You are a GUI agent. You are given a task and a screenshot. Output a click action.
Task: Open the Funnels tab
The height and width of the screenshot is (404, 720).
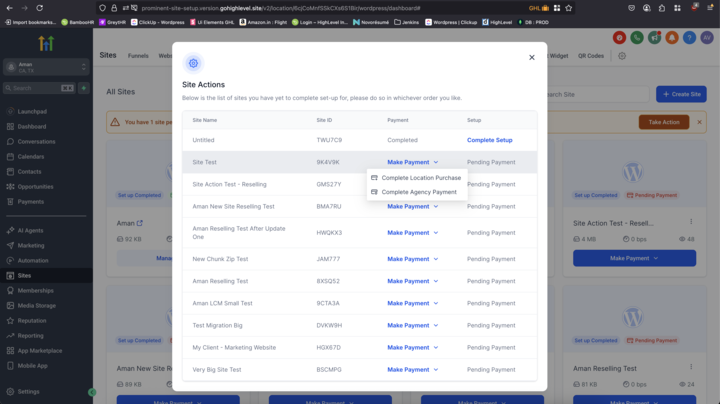pos(138,56)
